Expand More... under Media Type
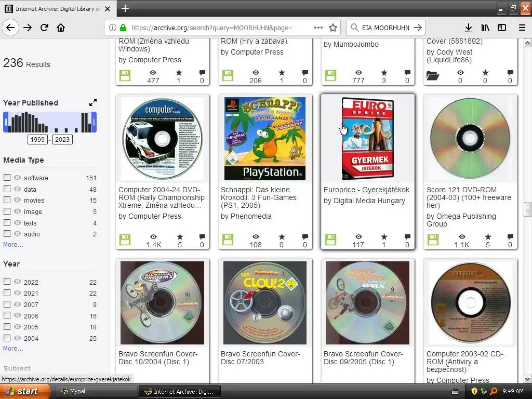 13,245
